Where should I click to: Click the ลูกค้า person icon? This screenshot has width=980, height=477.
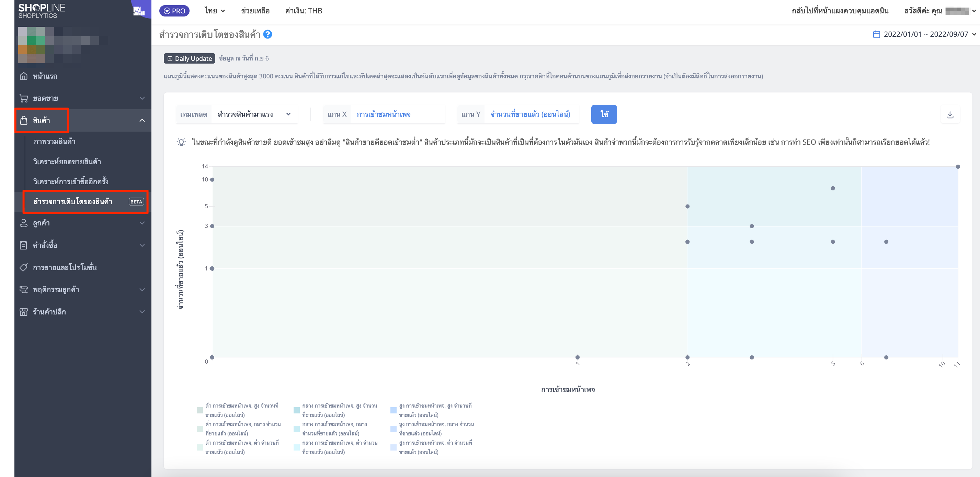(24, 223)
